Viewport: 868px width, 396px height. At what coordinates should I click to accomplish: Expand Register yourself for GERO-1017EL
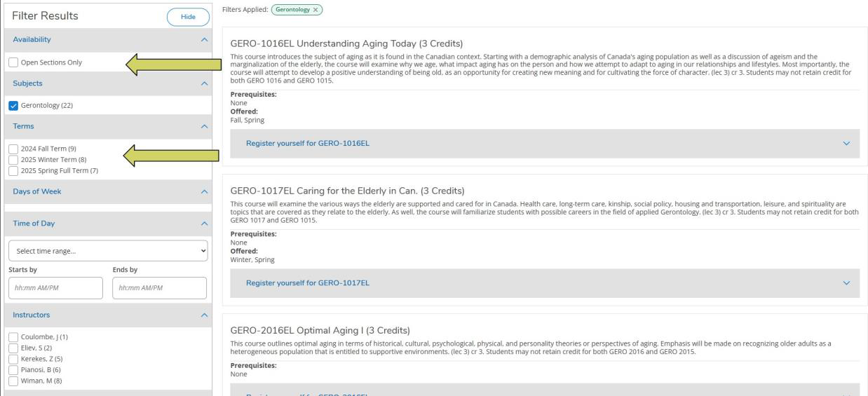click(544, 283)
